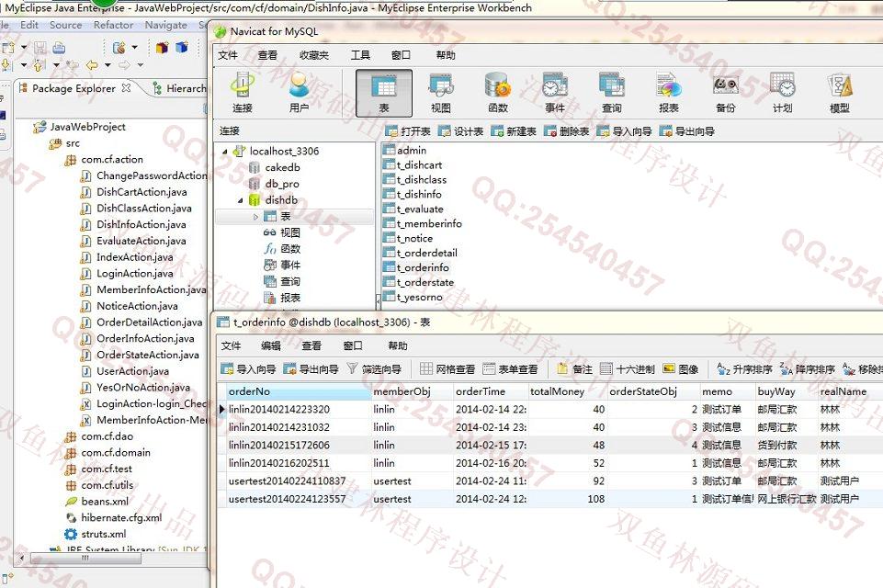Click 导入向导 in the Navicat main toolbar
Image resolution: width=883 pixels, height=588 pixels.
624,131
